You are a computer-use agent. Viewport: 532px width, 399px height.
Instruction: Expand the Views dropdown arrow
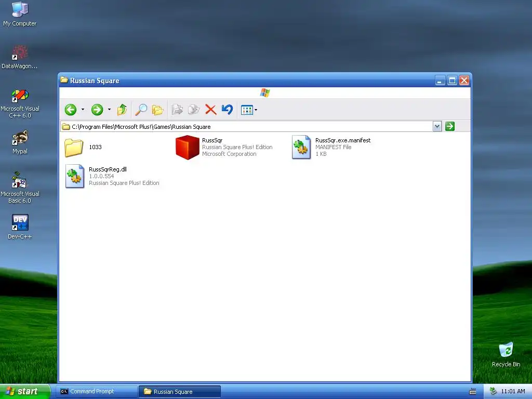tap(256, 110)
